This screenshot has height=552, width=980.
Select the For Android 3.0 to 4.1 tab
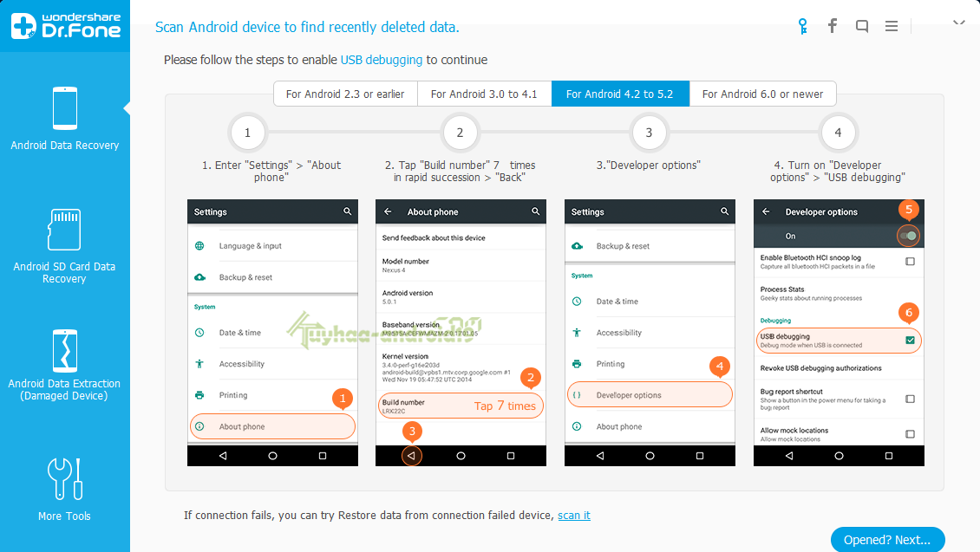click(484, 94)
